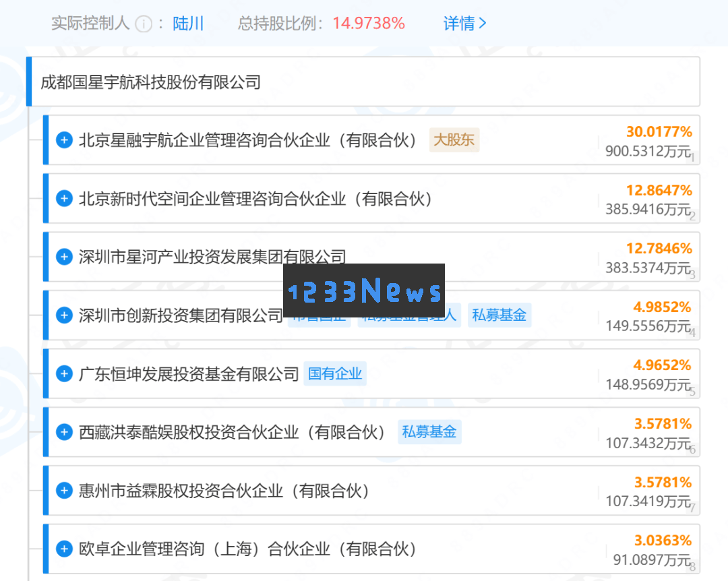Expand 惠州市益霖股权投资合伙企业 node

click(x=64, y=491)
